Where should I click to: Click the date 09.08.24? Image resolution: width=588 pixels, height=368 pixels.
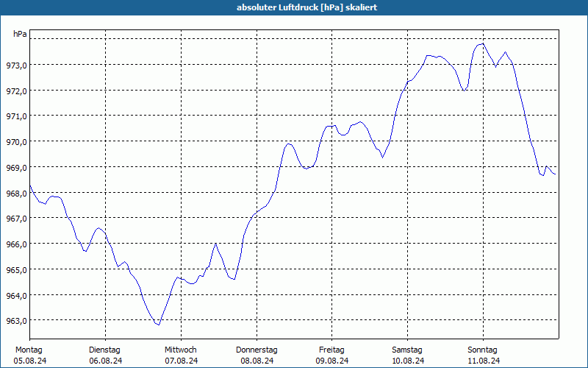pos(332,361)
